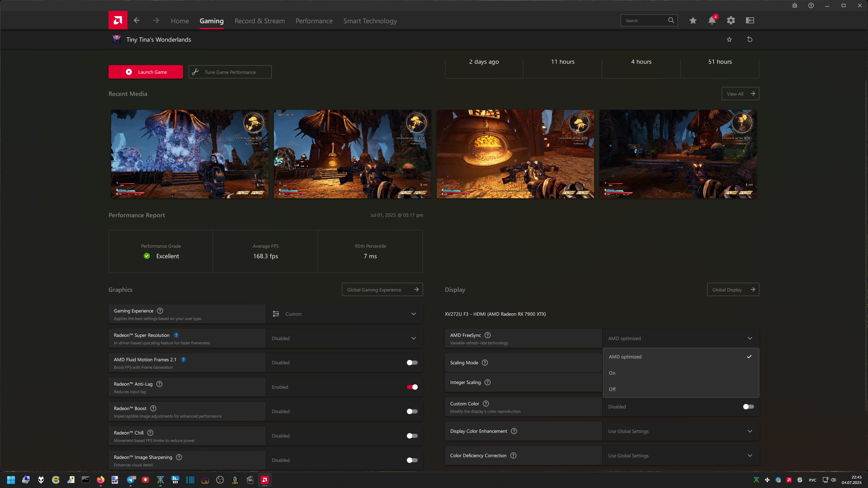Favorite Tiny Tina's Wonderlands with the outline star

(729, 39)
